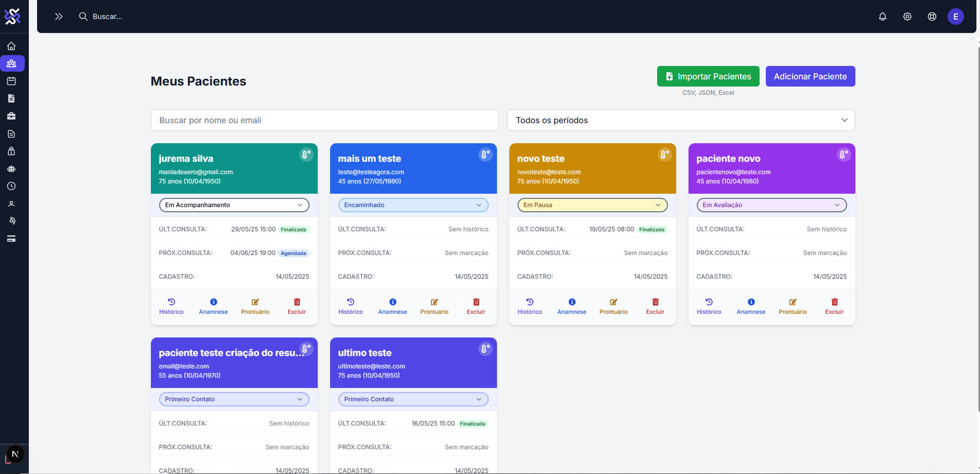
Task: Click thermometer icon on mais um teste card
Action: pyautogui.click(x=486, y=155)
